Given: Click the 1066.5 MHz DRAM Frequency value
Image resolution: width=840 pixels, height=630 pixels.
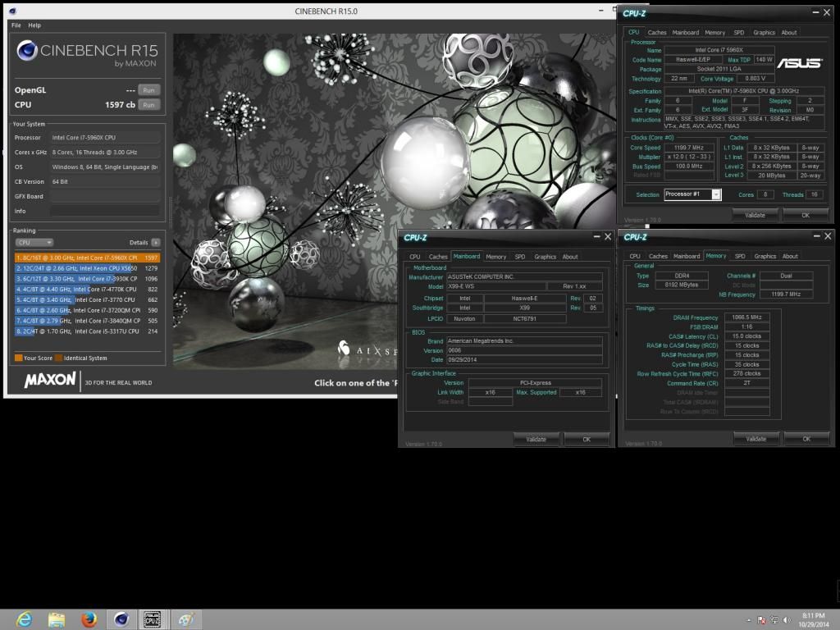Looking at the screenshot, I should click(x=746, y=317).
